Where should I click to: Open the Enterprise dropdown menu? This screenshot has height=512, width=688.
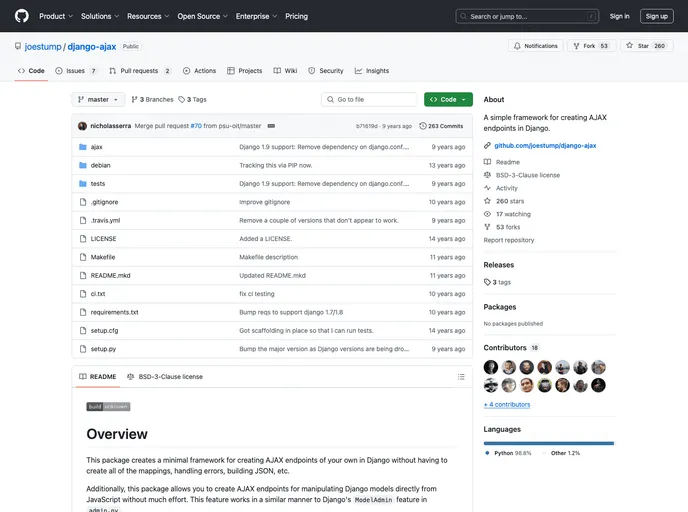coord(256,16)
